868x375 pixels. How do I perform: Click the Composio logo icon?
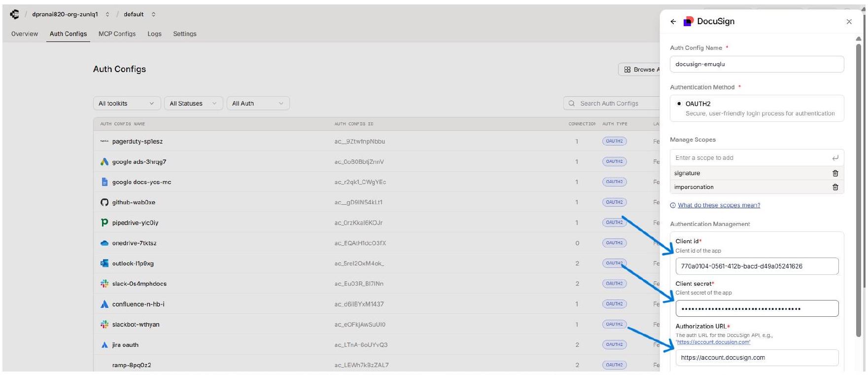[15, 14]
